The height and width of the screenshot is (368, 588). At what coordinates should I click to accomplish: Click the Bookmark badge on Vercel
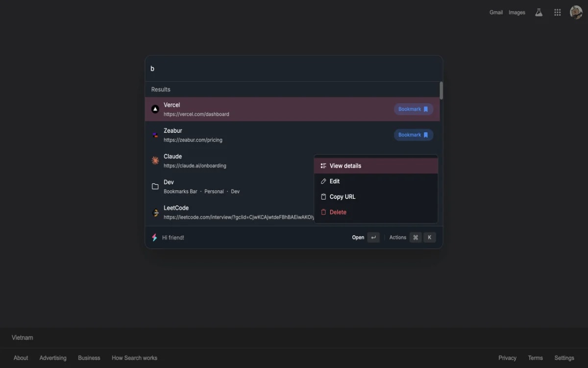[x=414, y=109]
